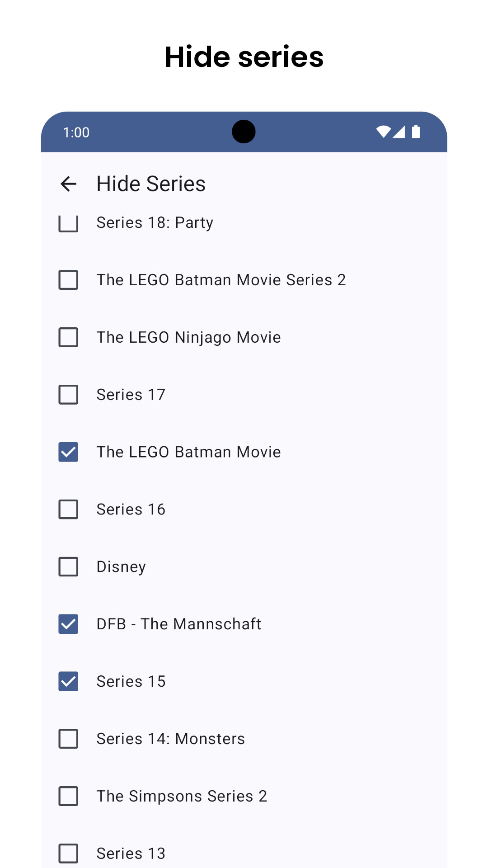This screenshot has width=488, height=868.
Task: Select the Series 16 checkbox
Action: click(68, 509)
